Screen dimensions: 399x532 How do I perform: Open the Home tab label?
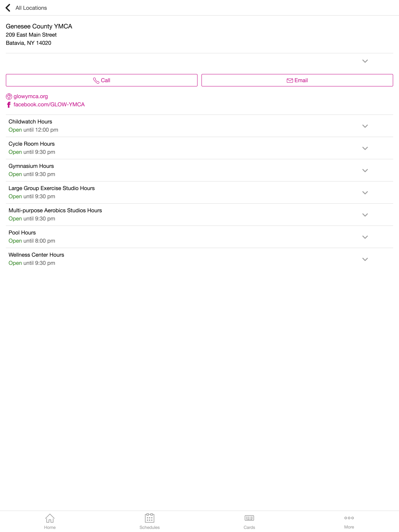(x=50, y=527)
